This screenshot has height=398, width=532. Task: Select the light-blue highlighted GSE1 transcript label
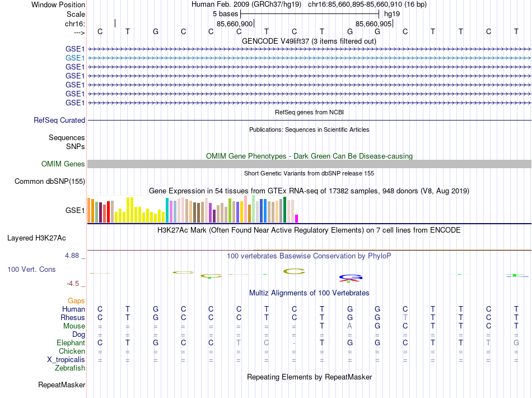click(75, 58)
